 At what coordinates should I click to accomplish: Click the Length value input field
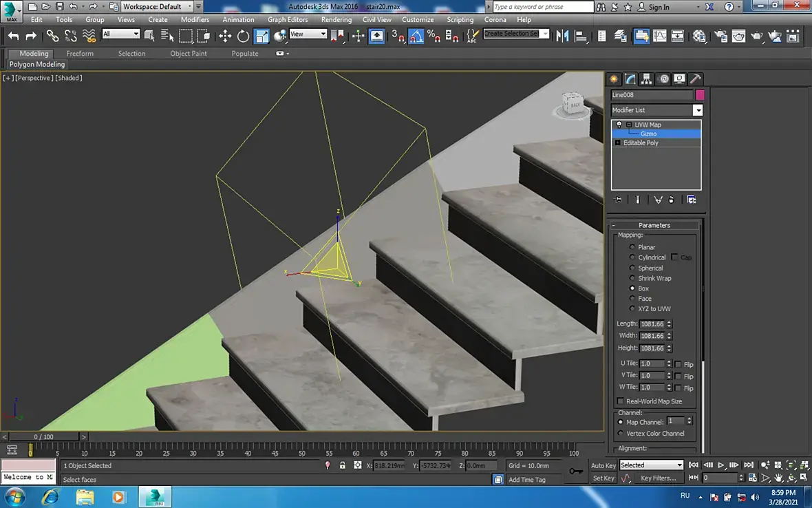tap(652, 324)
